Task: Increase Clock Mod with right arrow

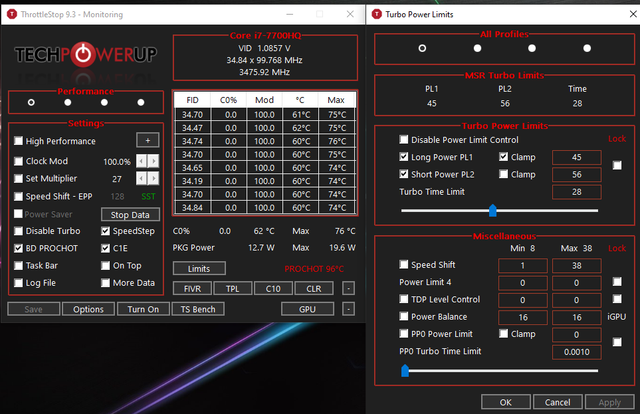Action: (153, 161)
